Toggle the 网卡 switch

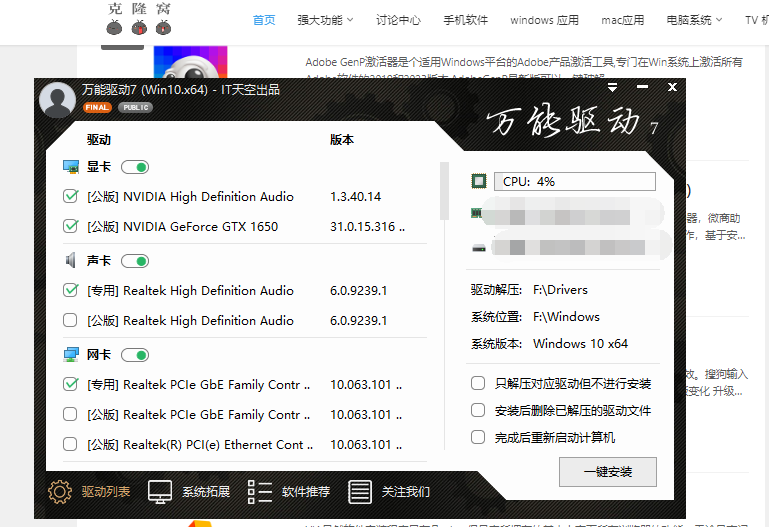(135, 355)
